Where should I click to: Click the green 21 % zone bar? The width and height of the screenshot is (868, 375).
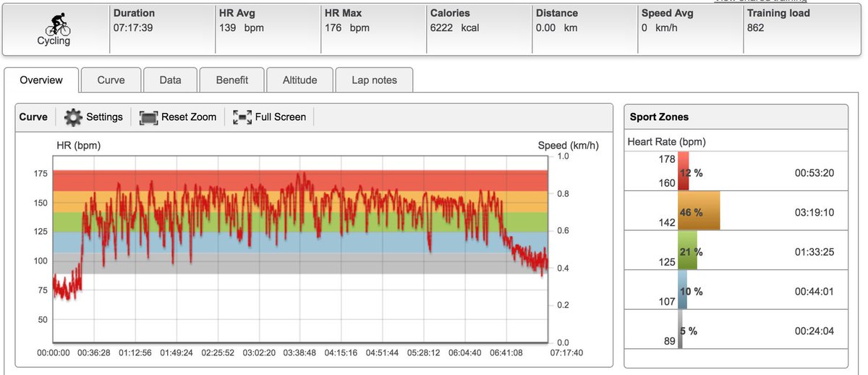coord(687,250)
